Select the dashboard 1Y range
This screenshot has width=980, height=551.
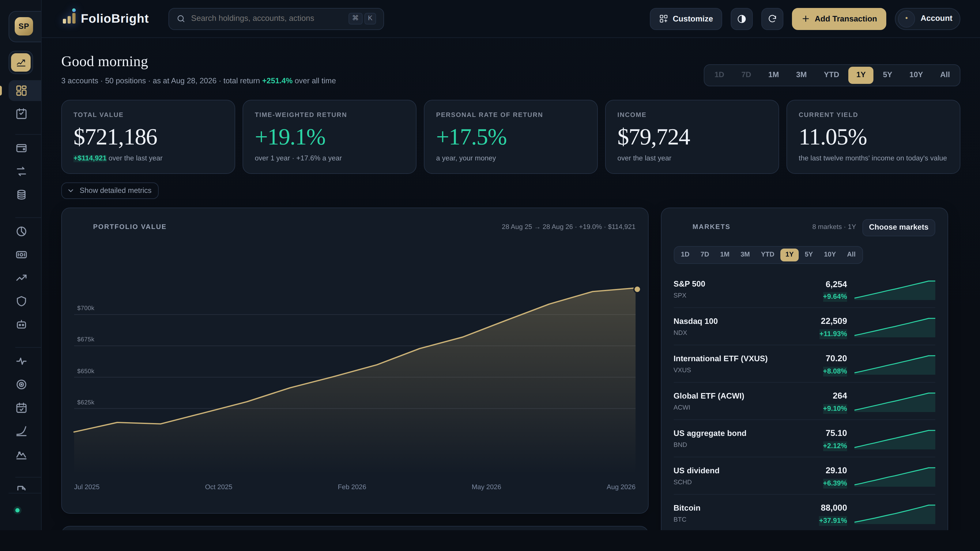click(861, 75)
